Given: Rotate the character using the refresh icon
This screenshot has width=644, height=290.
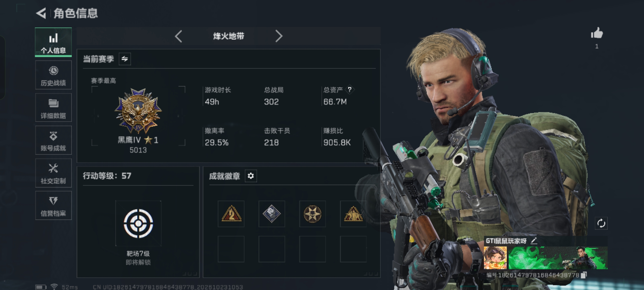Looking at the screenshot, I should click(x=601, y=223).
